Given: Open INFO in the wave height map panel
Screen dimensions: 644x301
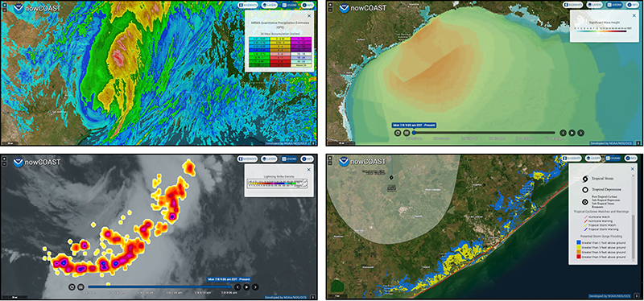Looking at the screenshot, I should click(x=632, y=5).
